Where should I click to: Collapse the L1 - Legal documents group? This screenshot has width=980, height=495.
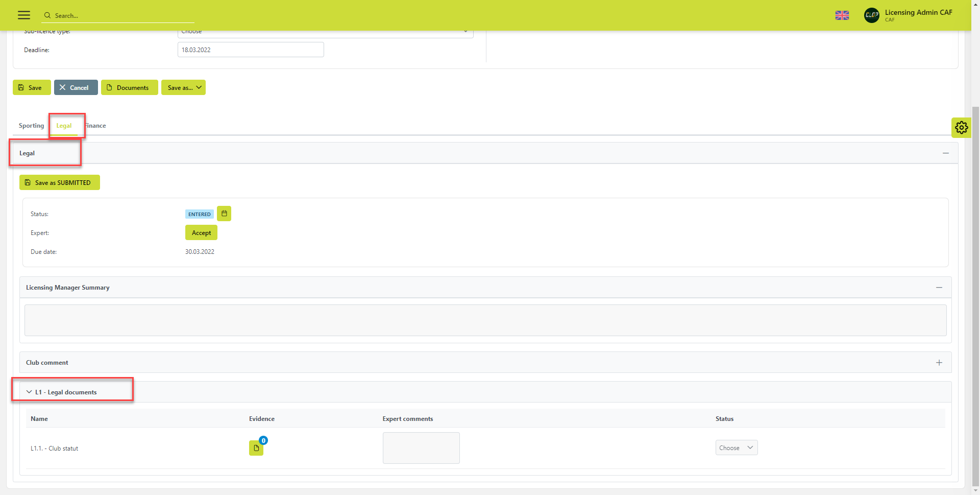[30, 392]
